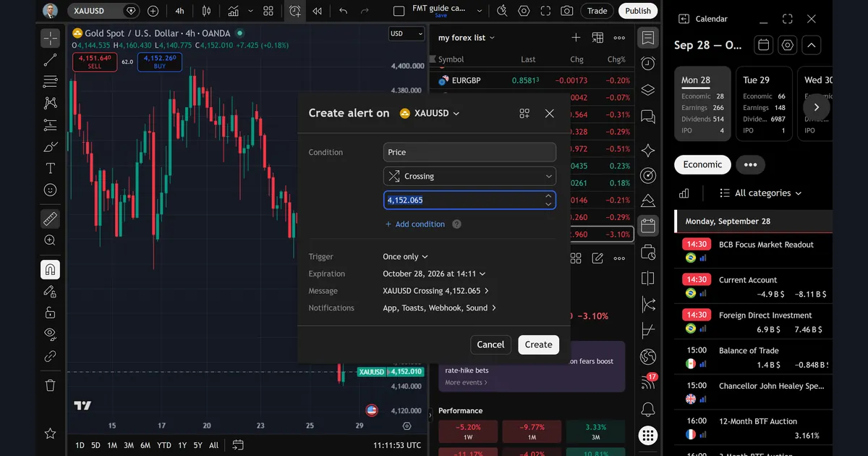Remove objects with the trash icon

tap(50, 384)
